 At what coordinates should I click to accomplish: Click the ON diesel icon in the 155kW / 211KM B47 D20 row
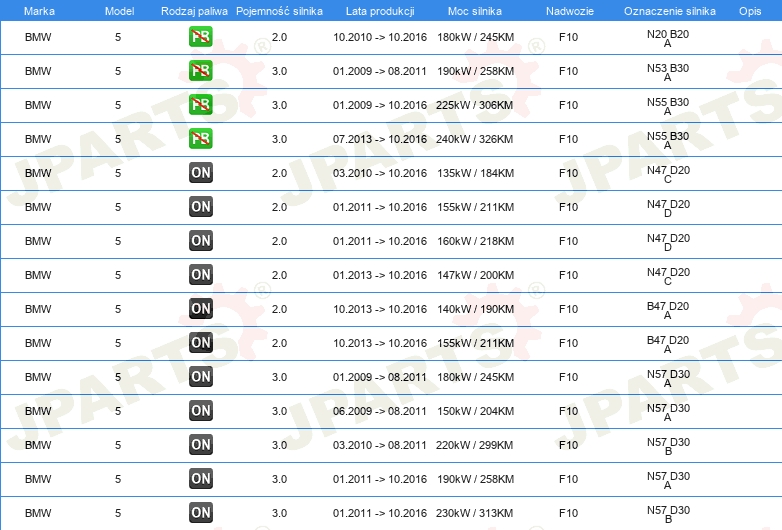(200, 343)
